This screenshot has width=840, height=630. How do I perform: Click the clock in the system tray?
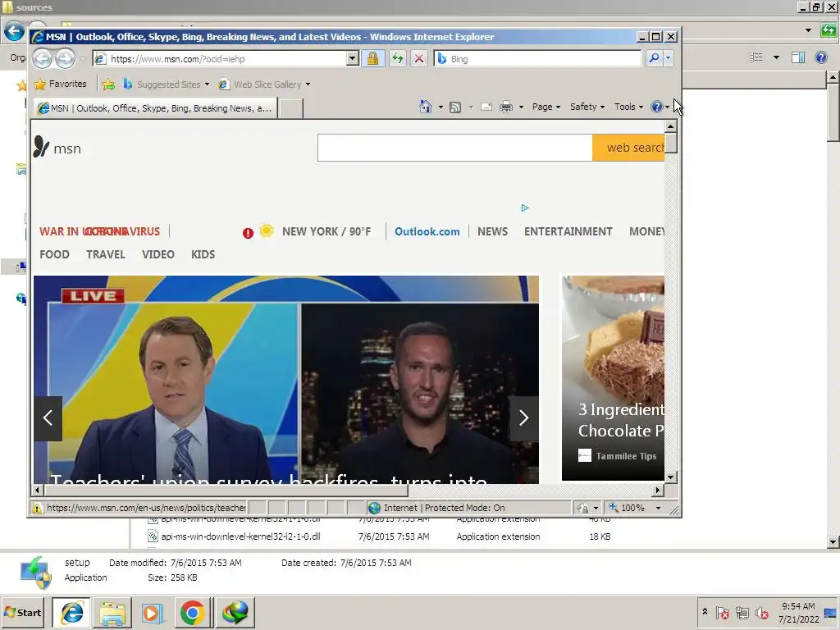click(798, 612)
